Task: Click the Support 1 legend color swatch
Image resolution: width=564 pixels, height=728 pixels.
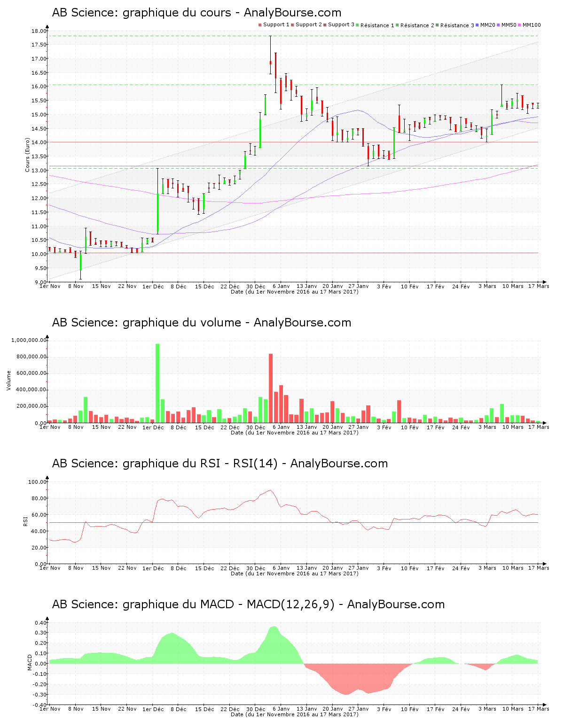Action: (x=260, y=25)
